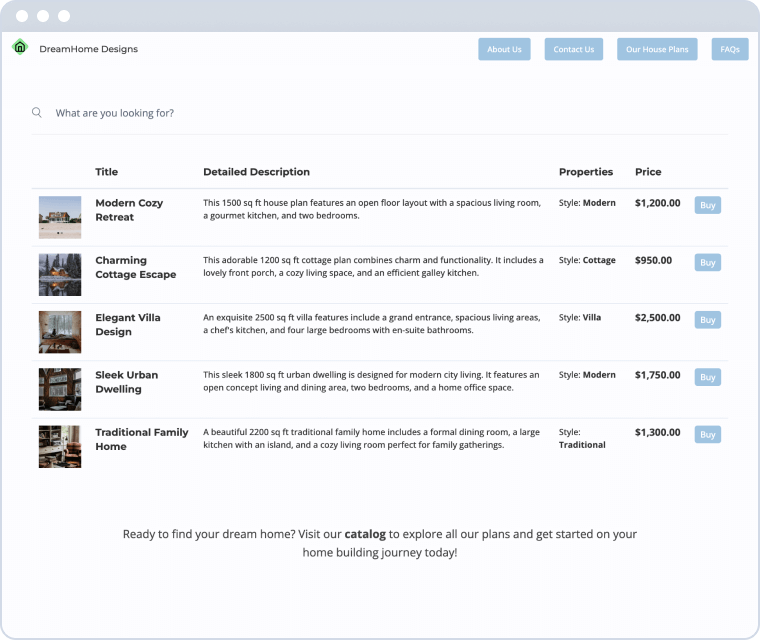Buy the Sleek Urban Dwelling plan

tap(708, 377)
